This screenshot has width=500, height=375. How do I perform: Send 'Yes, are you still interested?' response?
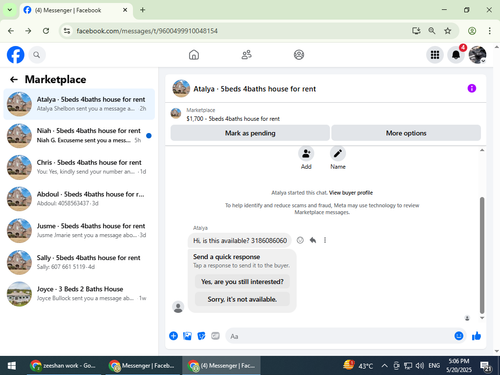point(242,282)
